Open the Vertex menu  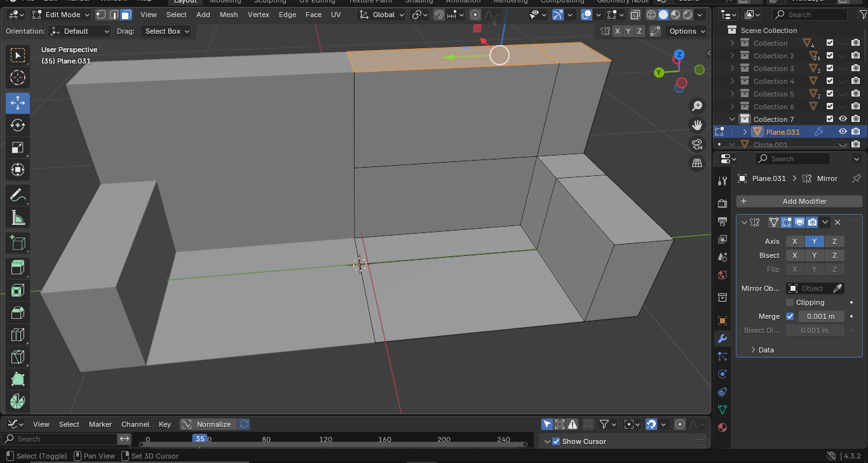[259, 15]
